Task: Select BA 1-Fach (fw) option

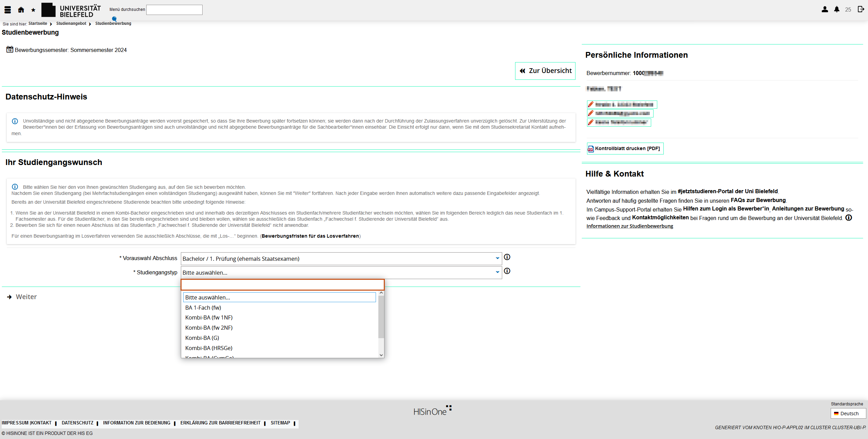Action: (x=203, y=308)
